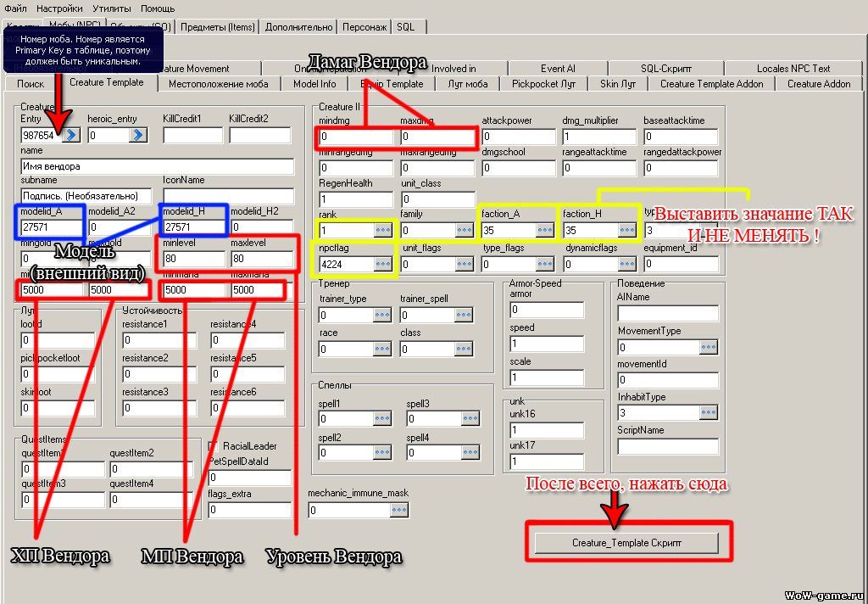Open the spell2 lookup dots button

(x=382, y=453)
